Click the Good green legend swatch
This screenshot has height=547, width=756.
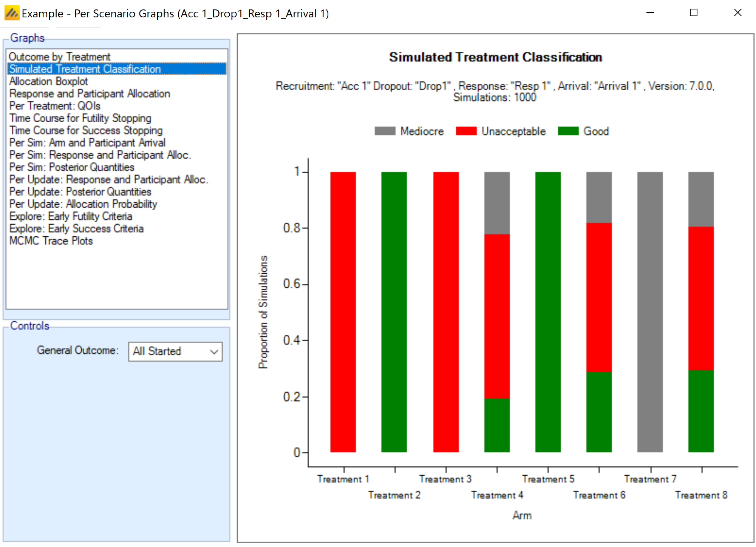tap(568, 131)
